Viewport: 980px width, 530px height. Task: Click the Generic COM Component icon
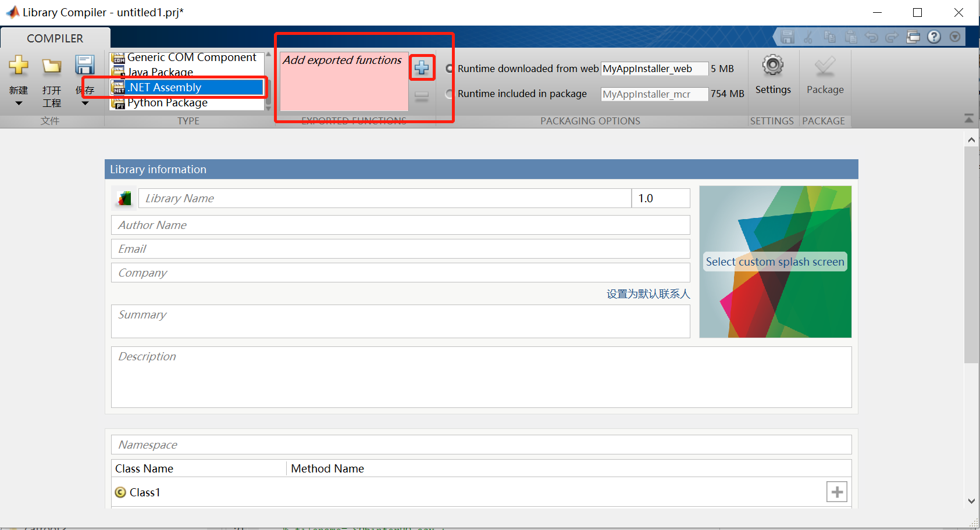pyautogui.click(x=119, y=58)
